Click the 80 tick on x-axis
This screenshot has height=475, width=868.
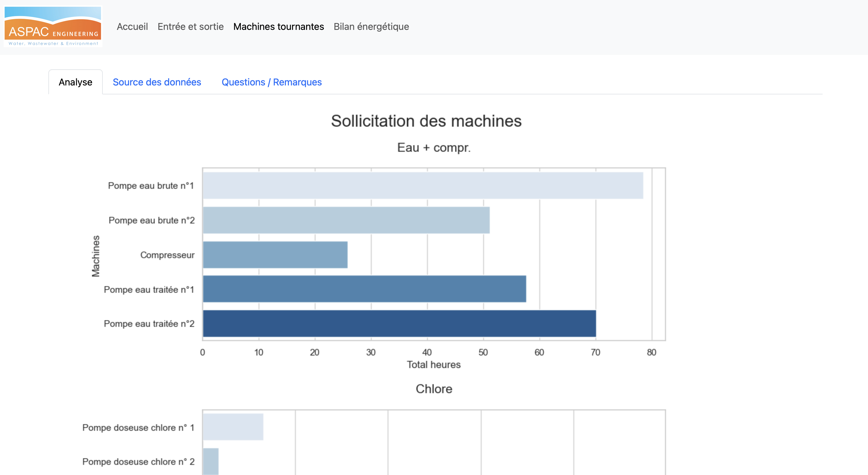651,352
